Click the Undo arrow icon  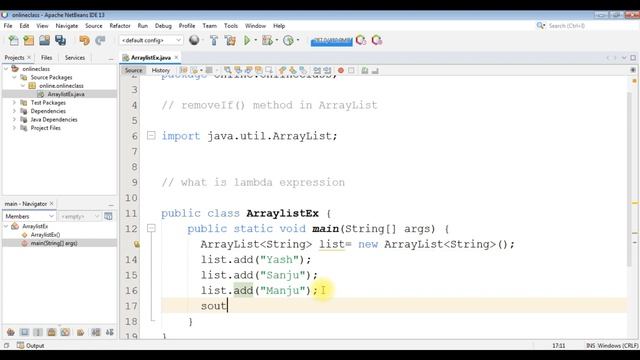point(84,40)
